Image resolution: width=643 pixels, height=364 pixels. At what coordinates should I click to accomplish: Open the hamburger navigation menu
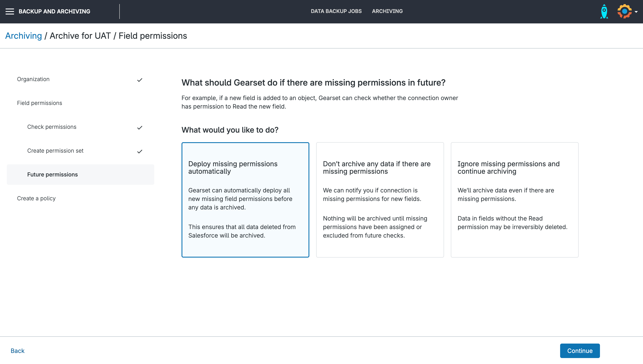pyautogui.click(x=10, y=11)
